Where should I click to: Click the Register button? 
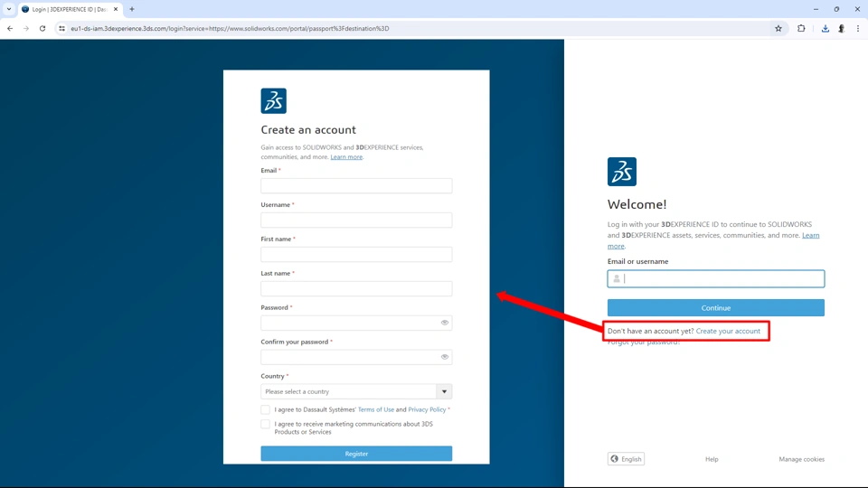(x=356, y=454)
